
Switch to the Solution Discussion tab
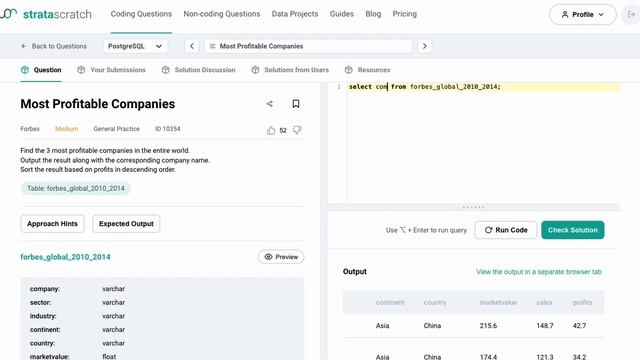(x=198, y=70)
